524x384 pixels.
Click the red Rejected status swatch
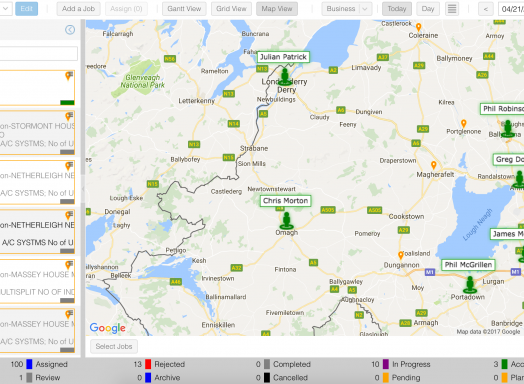coord(148,364)
